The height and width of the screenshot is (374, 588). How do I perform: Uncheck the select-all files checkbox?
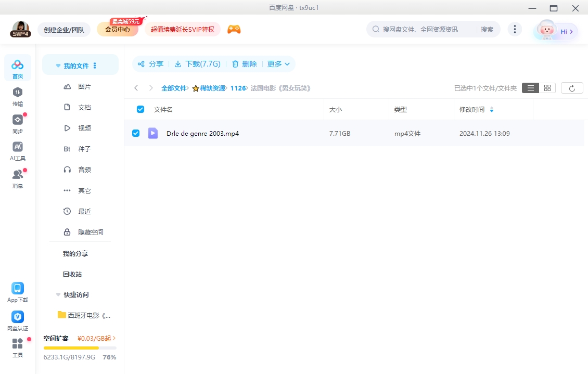click(x=140, y=109)
